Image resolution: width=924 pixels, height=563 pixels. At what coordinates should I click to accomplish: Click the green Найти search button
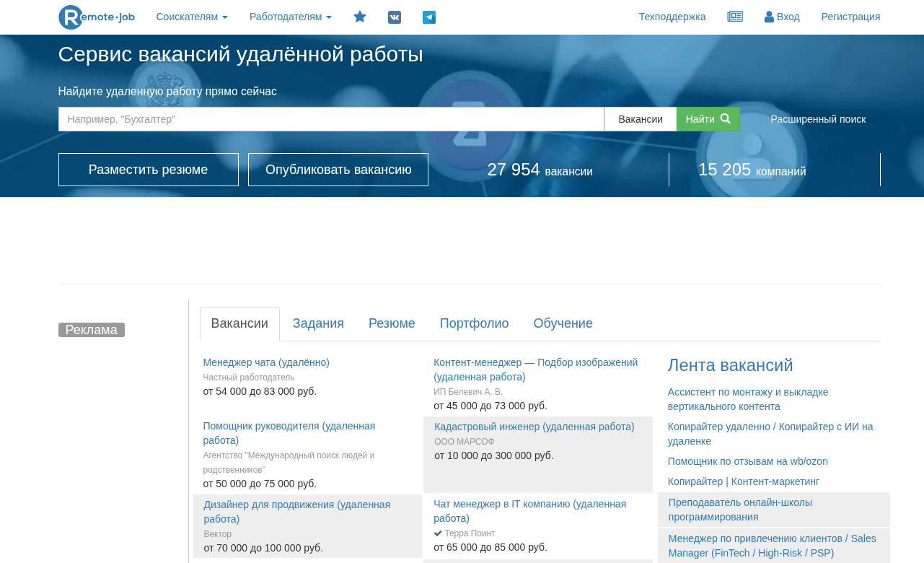tap(708, 119)
